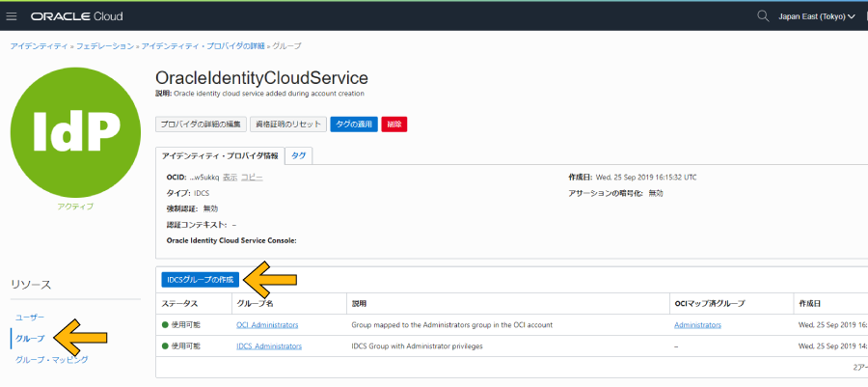Image resolution: width=868 pixels, height=387 pixels.
Task: Click the 作成日 column header
Action: pos(809,304)
